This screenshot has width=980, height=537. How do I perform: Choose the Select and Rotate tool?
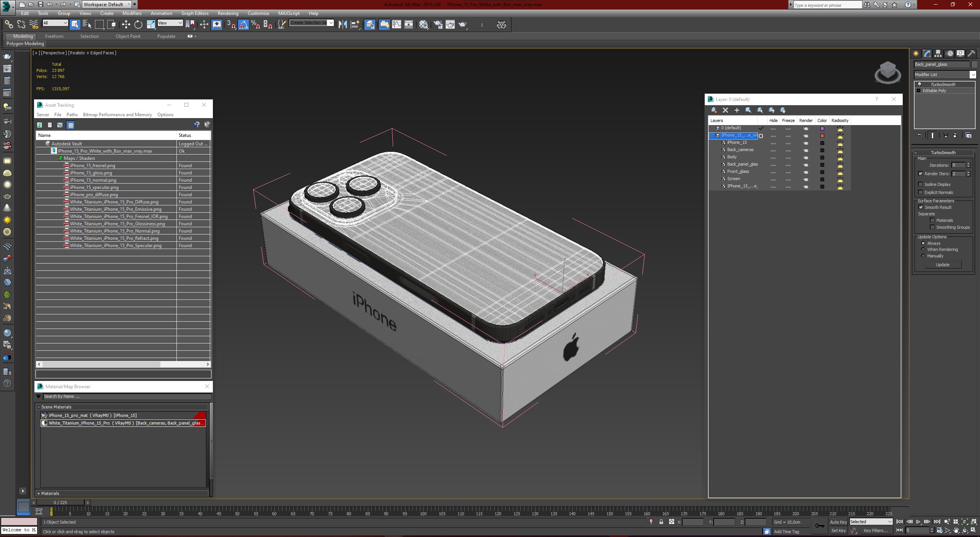point(138,24)
